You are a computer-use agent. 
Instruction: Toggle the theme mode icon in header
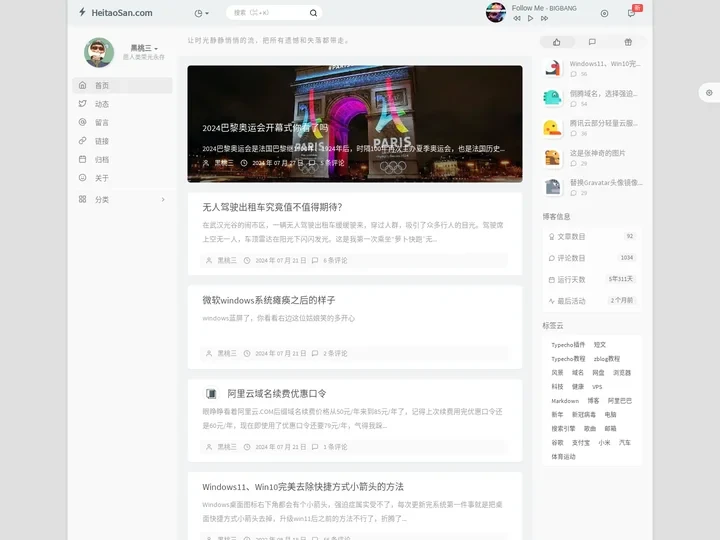click(x=604, y=13)
